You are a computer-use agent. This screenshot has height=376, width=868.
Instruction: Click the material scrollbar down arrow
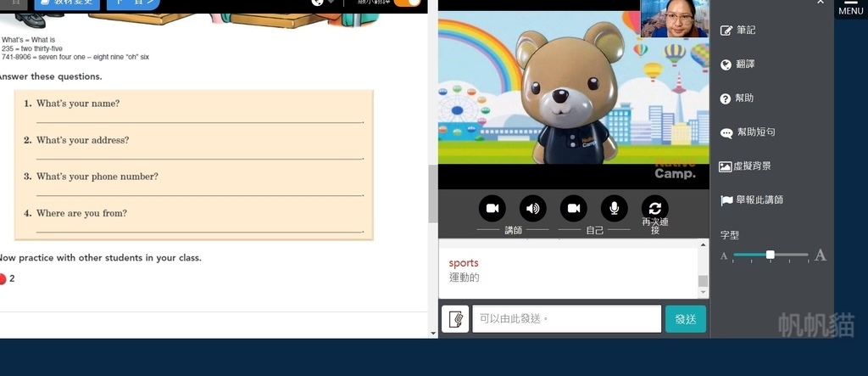433,334
